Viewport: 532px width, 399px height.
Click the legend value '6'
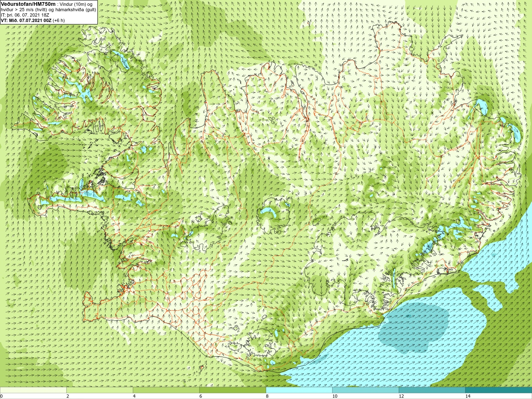coord(201,396)
